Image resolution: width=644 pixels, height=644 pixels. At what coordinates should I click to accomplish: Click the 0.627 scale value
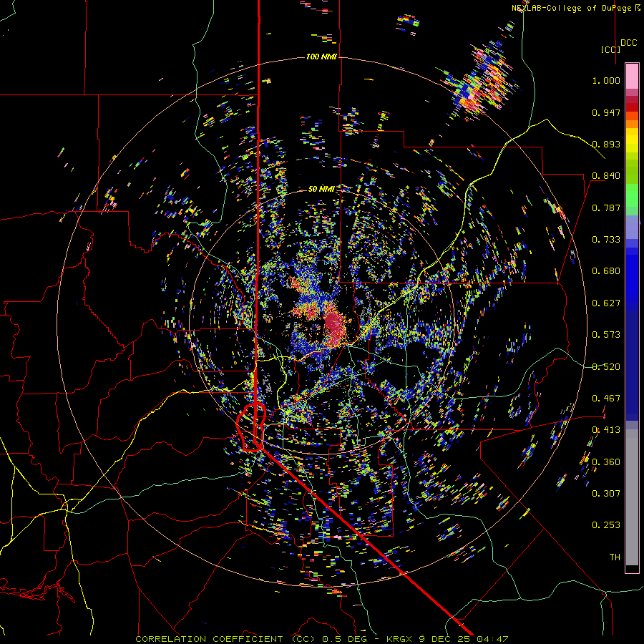pos(606,303)
